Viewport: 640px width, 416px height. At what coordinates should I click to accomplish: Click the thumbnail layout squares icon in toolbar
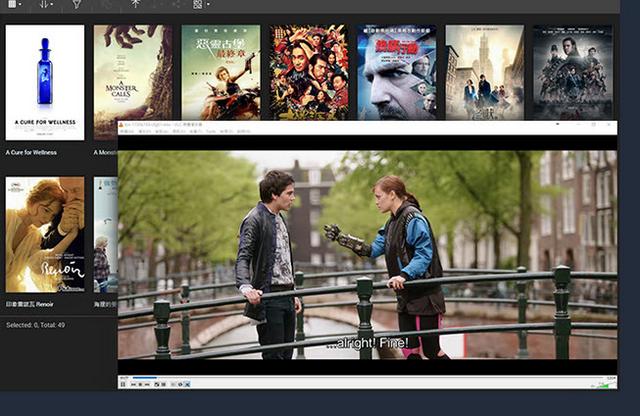click(198, 4)
